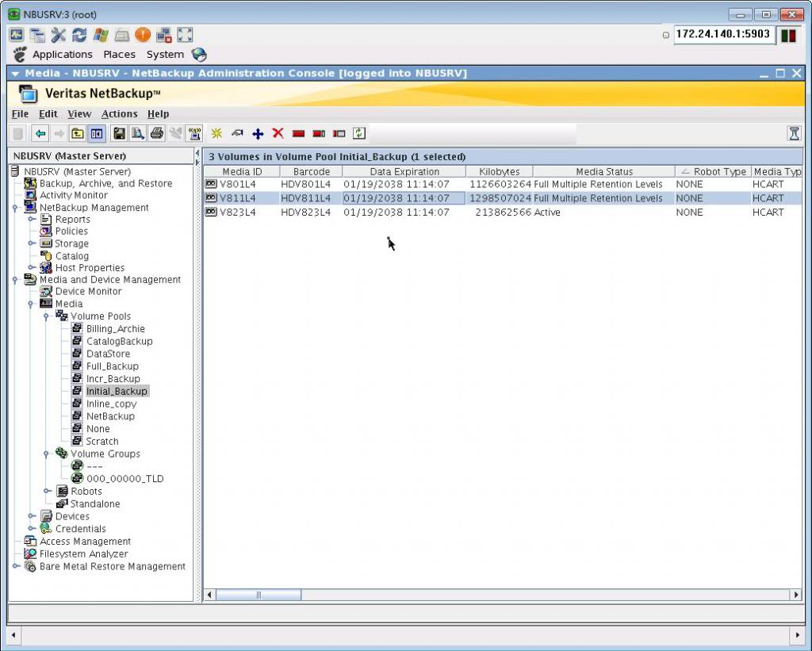Click the blue four-way Move arrows icon
The width and height of the screenshot is (812, 651).
click(x=258, y=134)
